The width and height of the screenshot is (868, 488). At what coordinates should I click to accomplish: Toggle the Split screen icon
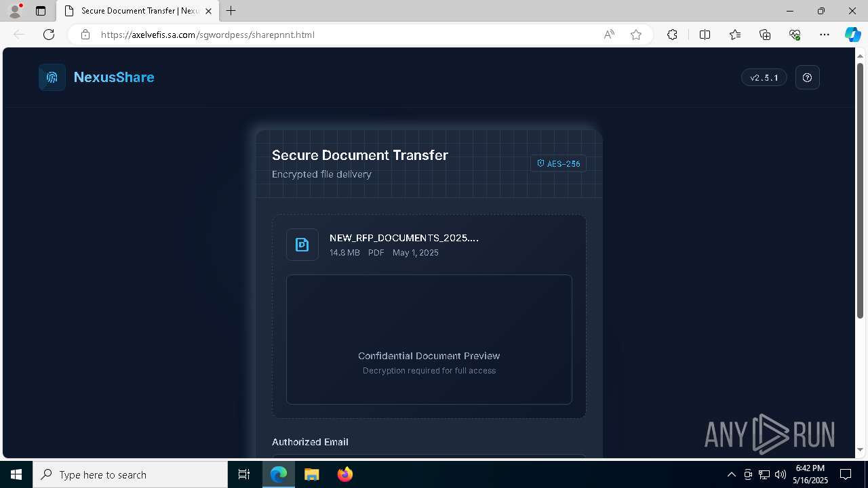[x=705, y=35]
